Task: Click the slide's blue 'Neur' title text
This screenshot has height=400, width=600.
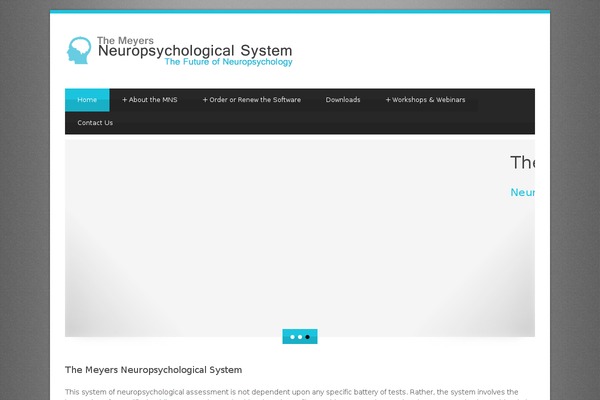Action: pos(523,192)
